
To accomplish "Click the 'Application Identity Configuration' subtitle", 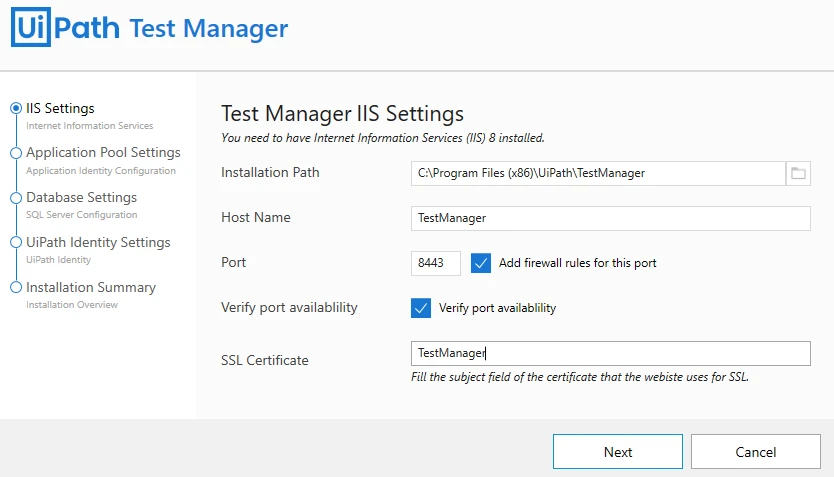I will (x=101, y=171).
